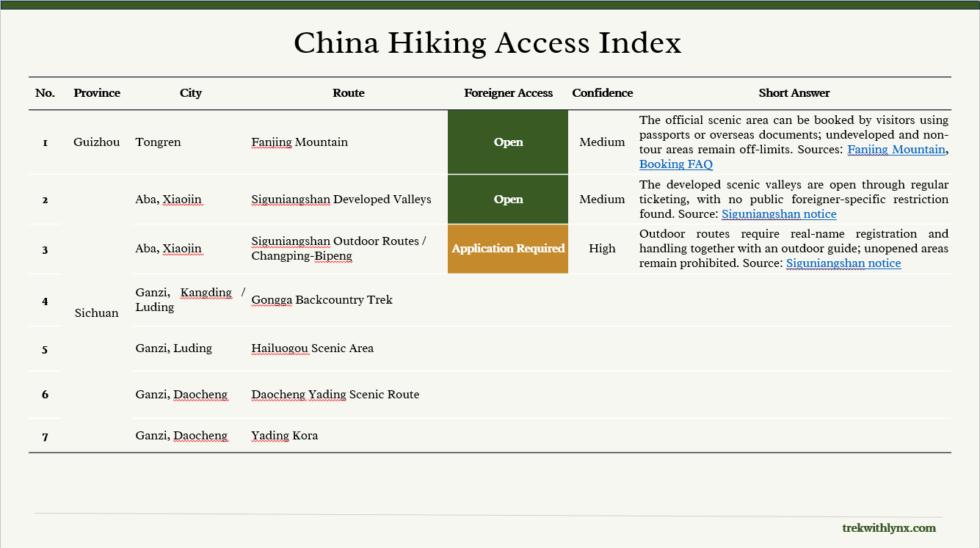
Task: Click Ganzi, Kangding / Luding city cell
Action: pos(190,300)
